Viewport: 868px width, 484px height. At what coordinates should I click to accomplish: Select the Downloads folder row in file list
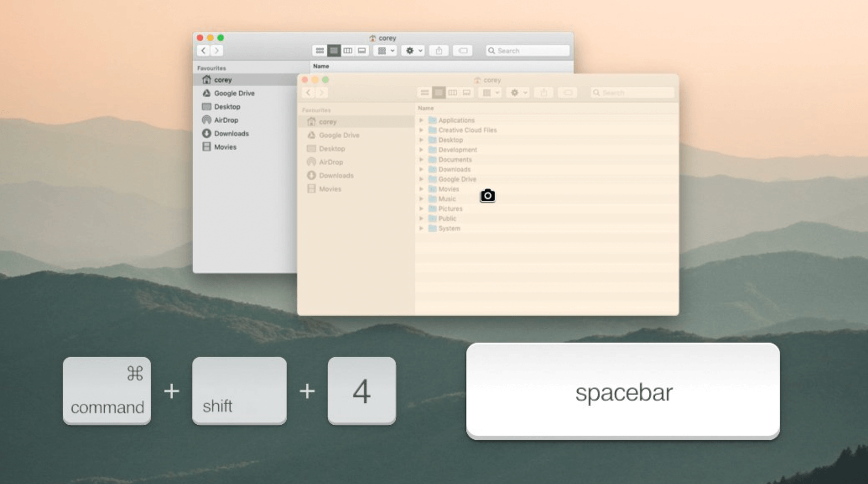(x=547, y=169)
